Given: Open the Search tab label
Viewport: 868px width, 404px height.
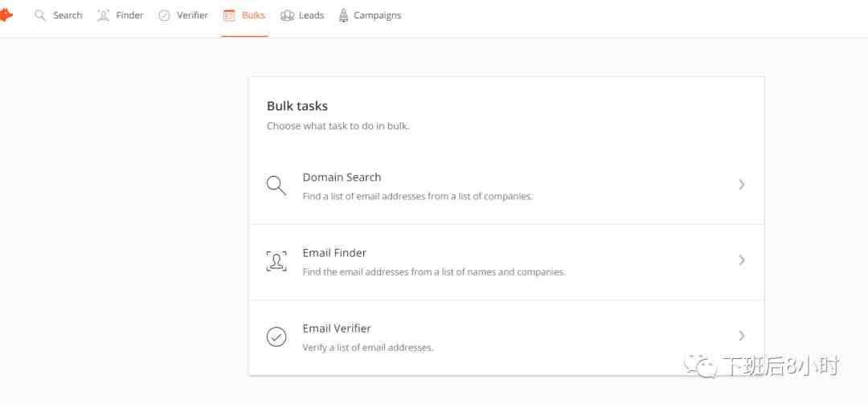Looking at the screenshot, I should [x=68, y=15].
